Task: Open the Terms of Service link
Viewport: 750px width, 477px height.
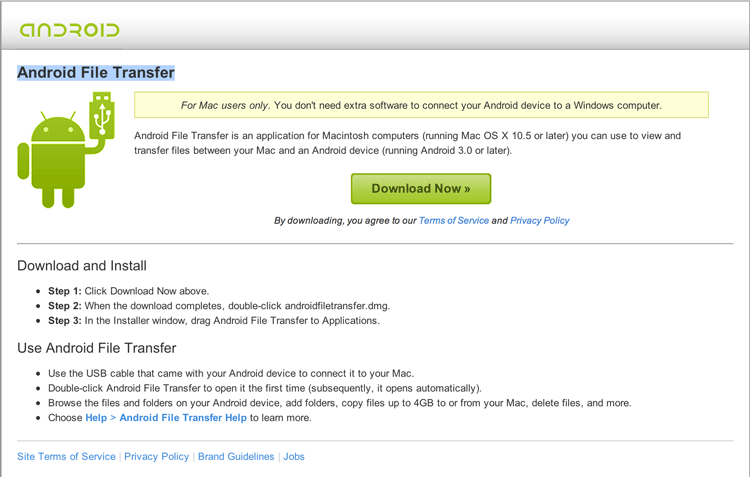Action: coord(453,221)
